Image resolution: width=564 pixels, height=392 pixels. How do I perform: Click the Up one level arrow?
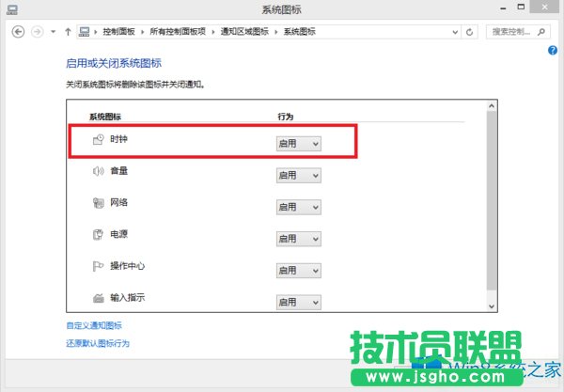click(68, 31)
